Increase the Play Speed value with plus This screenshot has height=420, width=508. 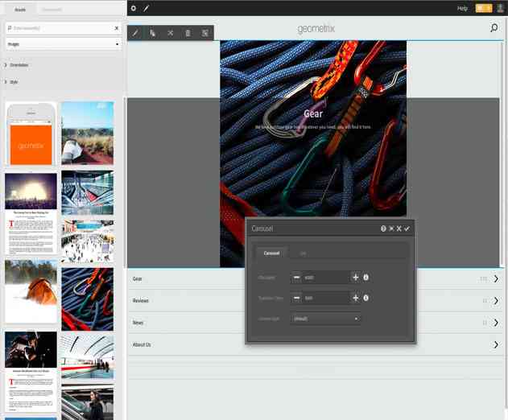tap(355, 278)
